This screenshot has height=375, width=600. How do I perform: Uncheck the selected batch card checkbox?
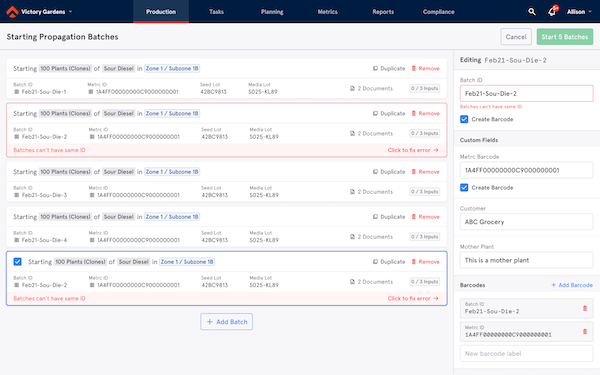[17, 262]
